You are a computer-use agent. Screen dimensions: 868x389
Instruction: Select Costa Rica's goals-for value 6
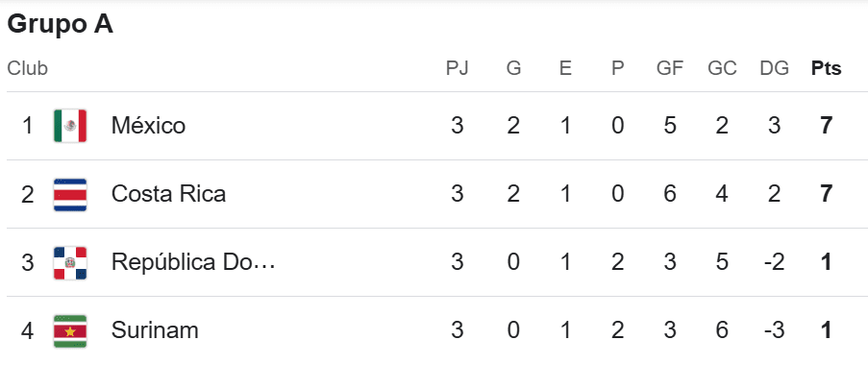tap(670, 194)
